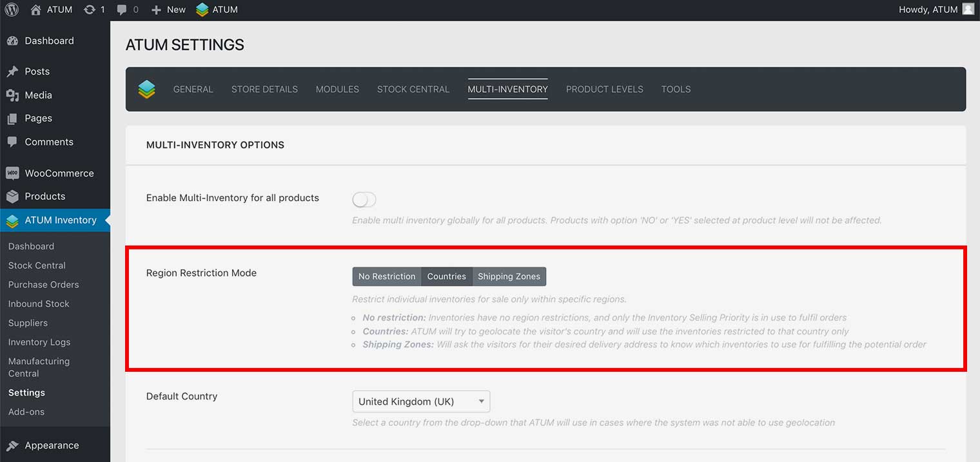This screenshot has height=462, width=980.
Task: Open the Tools settings tab
Action: [676, 90]
